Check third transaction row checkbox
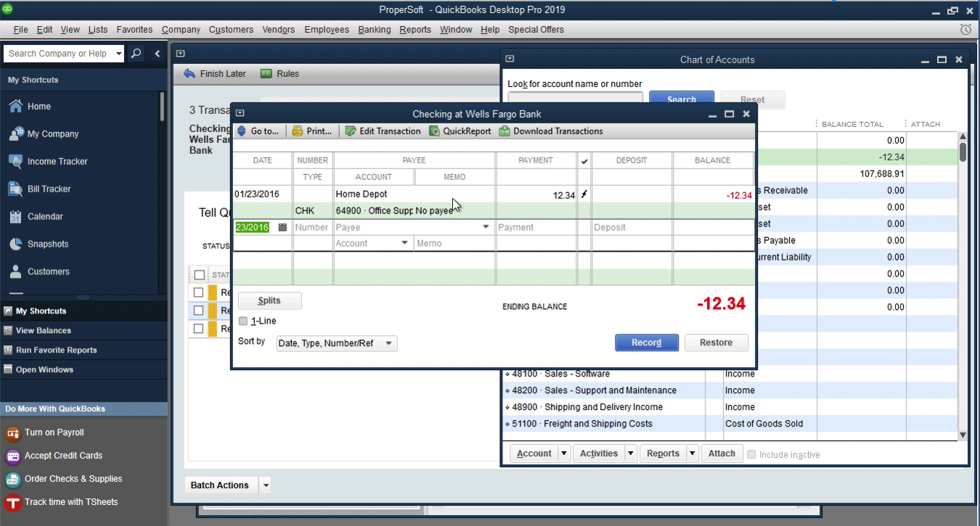This screenshot has height=526, width=980. 198,329
